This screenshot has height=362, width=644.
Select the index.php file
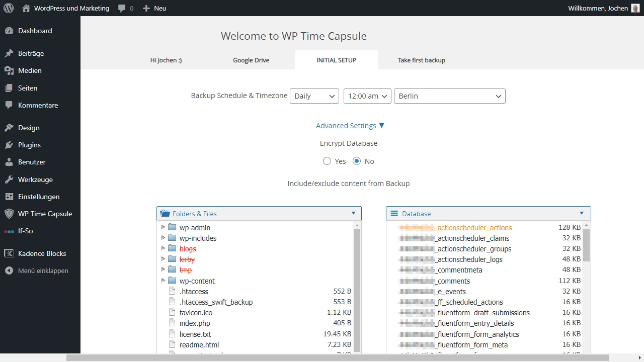[x=195, y=323]
